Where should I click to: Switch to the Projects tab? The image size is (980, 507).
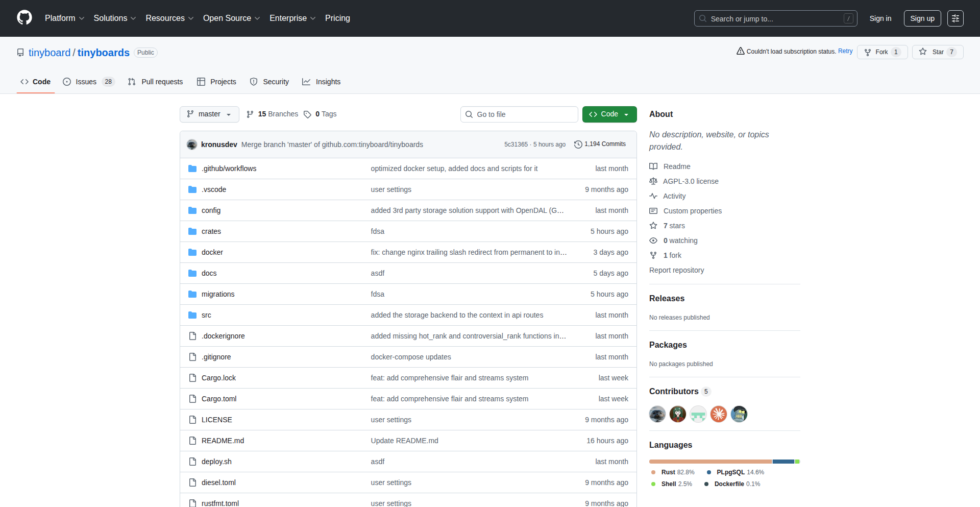[216, 82]
